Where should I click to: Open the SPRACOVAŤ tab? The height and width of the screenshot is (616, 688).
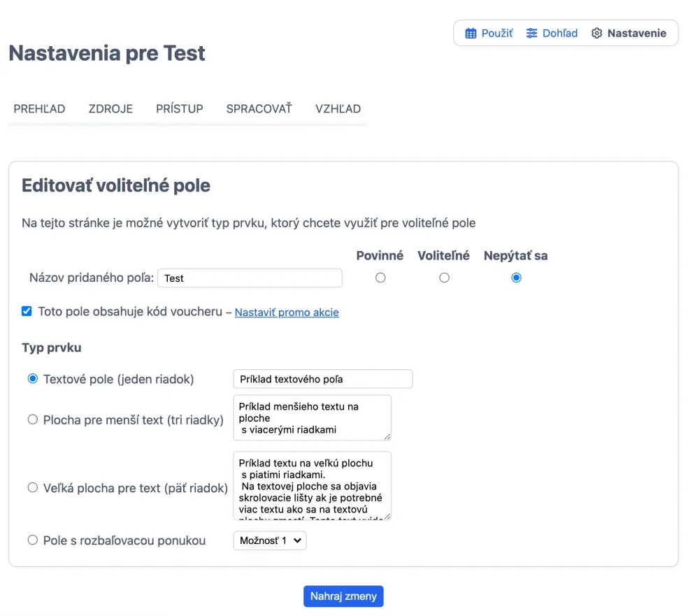(259, 108)
